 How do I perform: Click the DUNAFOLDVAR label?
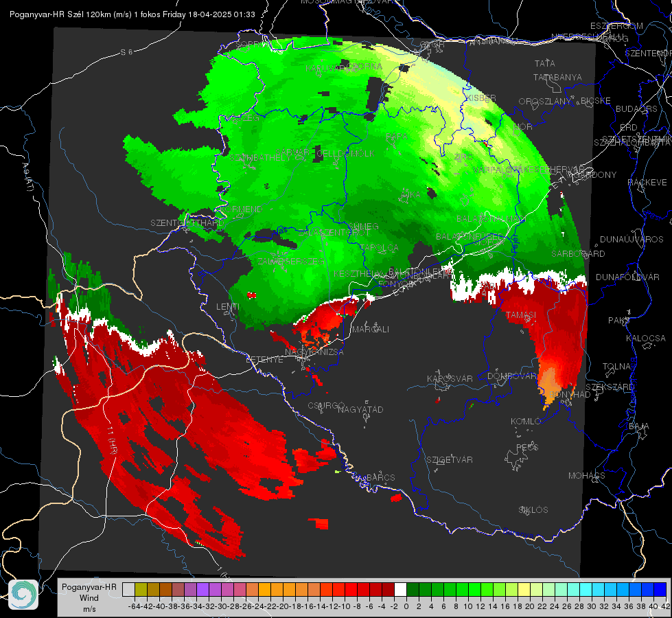point(627,277)
